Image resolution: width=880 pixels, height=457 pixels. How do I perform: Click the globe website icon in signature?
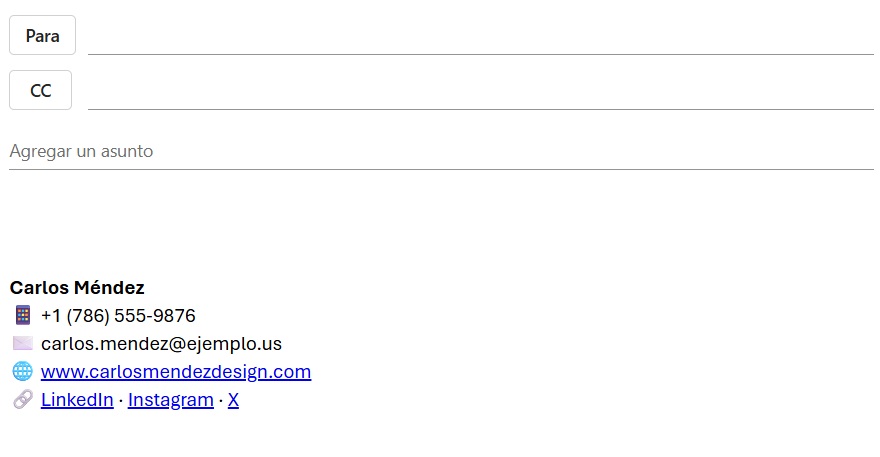(x=23, y=372)
